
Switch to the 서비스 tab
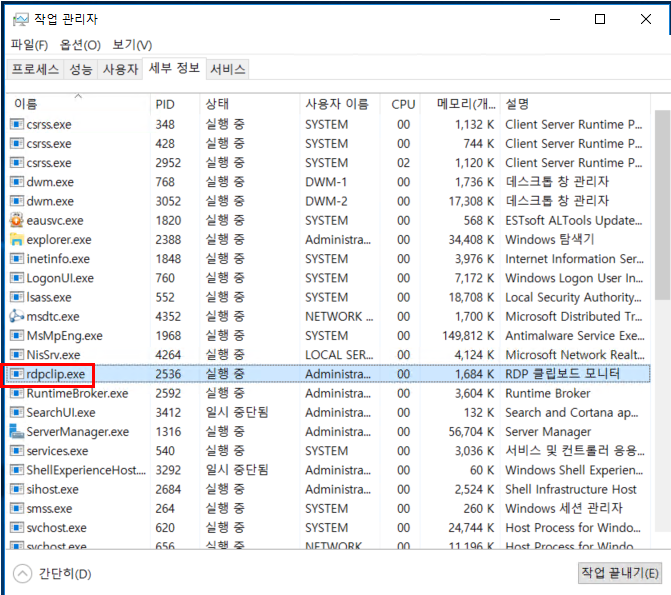click(228, 69)
